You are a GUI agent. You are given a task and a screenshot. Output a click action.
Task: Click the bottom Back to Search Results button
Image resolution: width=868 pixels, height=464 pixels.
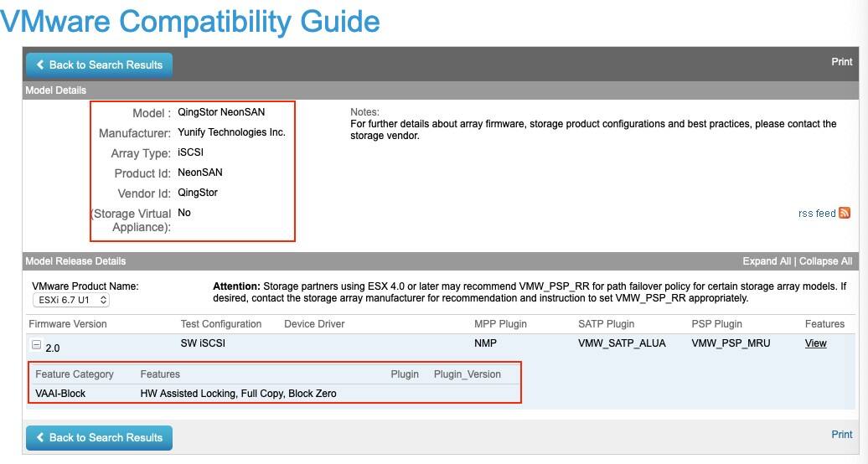point(99,437)
